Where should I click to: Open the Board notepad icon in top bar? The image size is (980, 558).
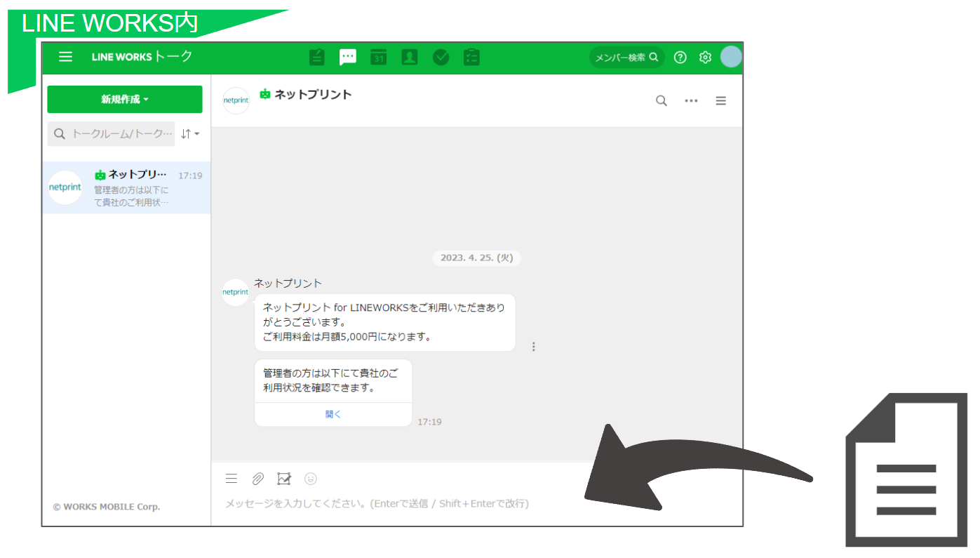coord(317,57)
